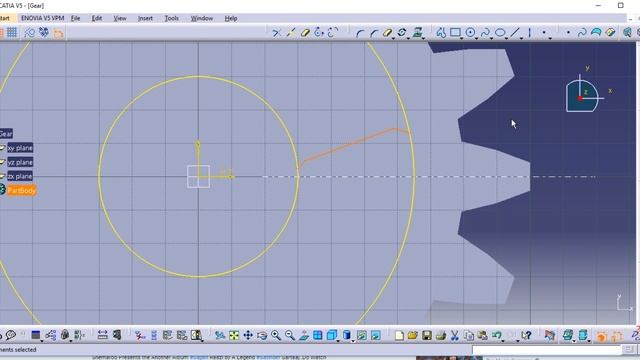The height and width of the screenshot is (360, 640).
Task: Select the Gear root tree node
Action: 6,133
